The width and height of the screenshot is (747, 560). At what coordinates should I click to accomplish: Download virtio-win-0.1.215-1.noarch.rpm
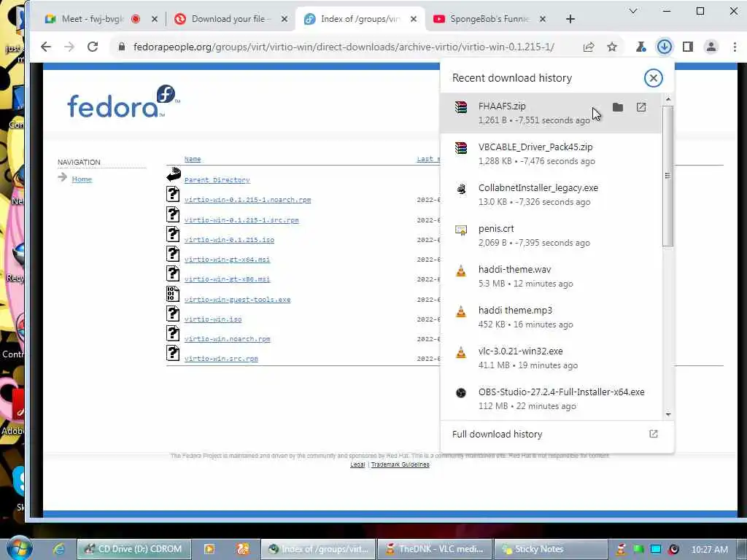(248, 200)
